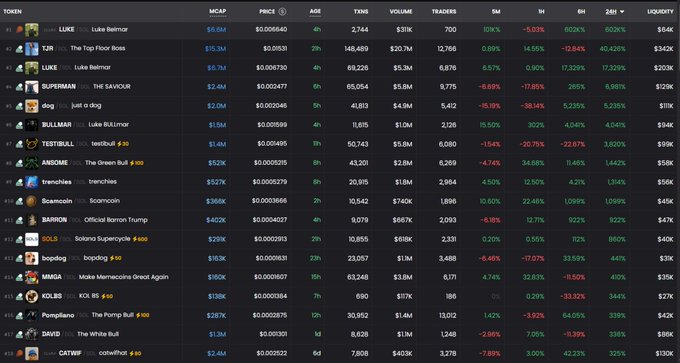This screenshot has width=680, height=363.
Task: Open the TJR The Top Floor Boss token
Action: click(83, 49)
